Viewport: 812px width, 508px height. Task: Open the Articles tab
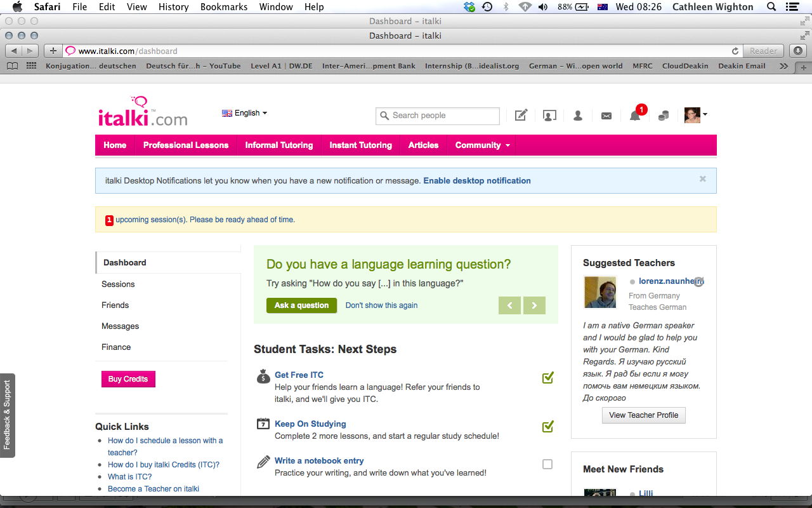click(423, 145)
